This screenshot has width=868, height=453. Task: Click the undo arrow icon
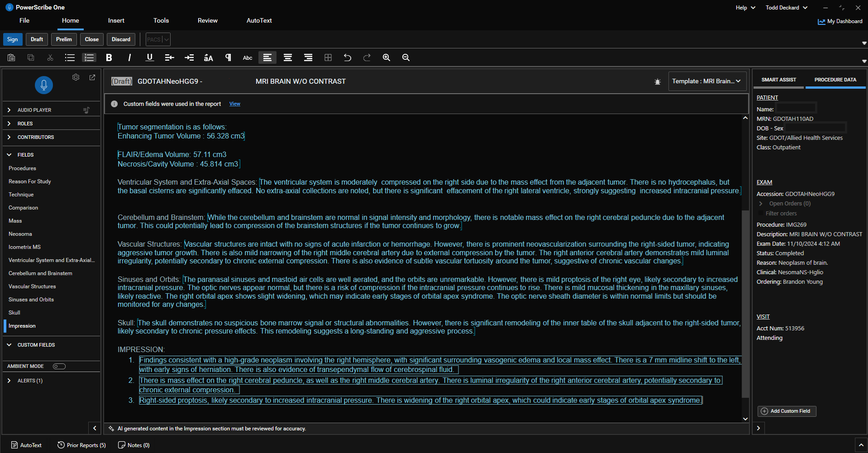coord(347,57)
